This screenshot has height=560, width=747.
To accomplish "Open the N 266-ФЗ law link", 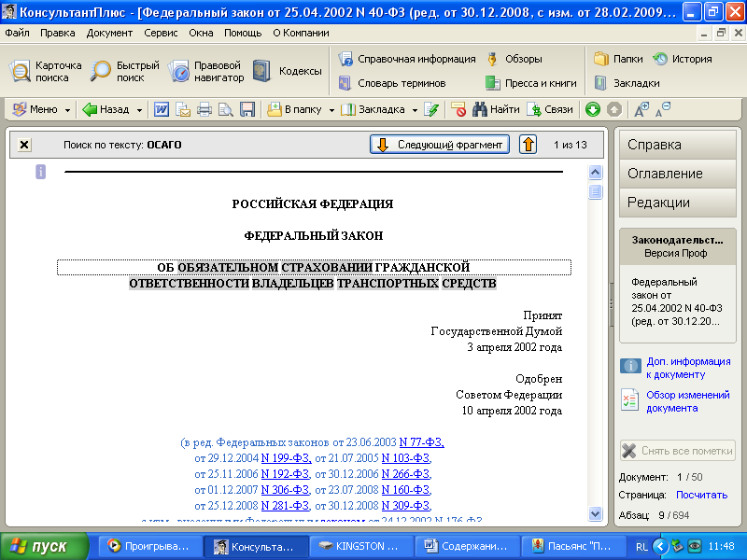I will coord(406,474).
